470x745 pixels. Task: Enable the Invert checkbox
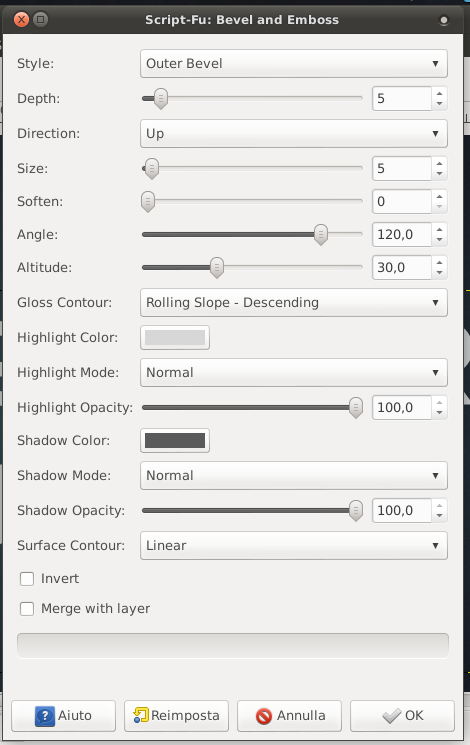click(27, 579)
